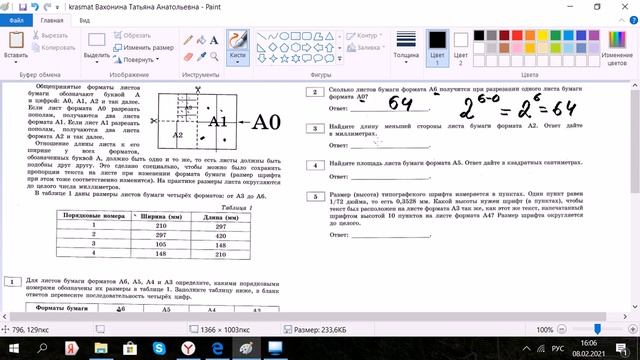This screenshot has height=360, width=640.
Task: Select the Text tool
Action: tap(214, 40)
